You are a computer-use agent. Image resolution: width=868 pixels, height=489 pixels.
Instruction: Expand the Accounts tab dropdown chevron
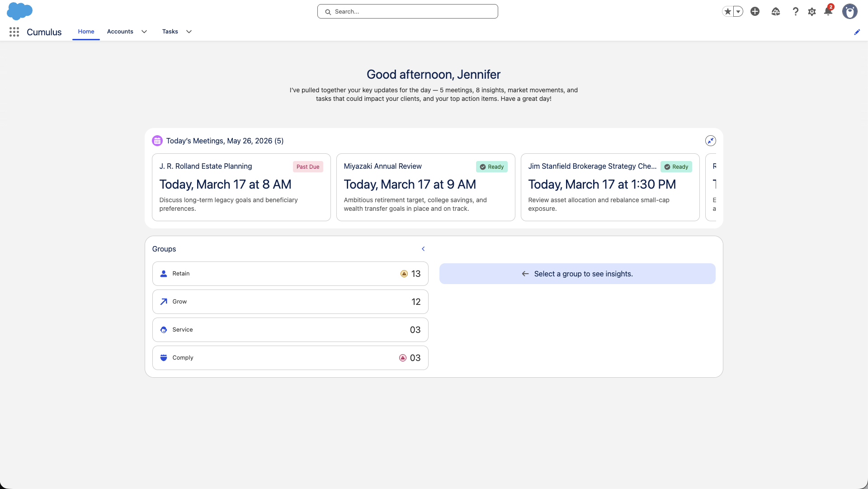144,32
